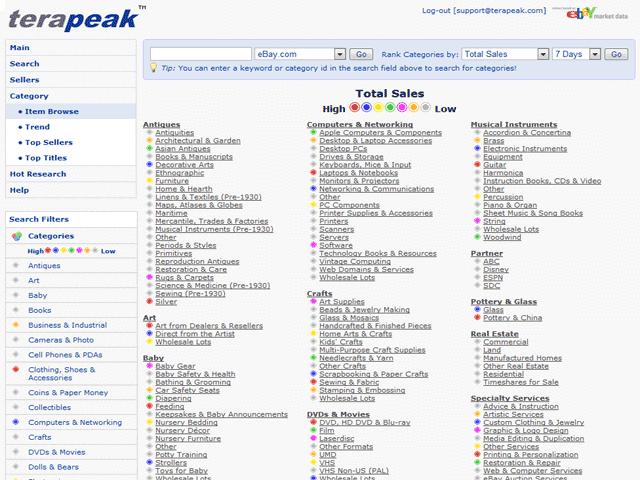Open the 7 Days period dropdown
This screenshot has height=480, width=640.
(x=576, y=54)
